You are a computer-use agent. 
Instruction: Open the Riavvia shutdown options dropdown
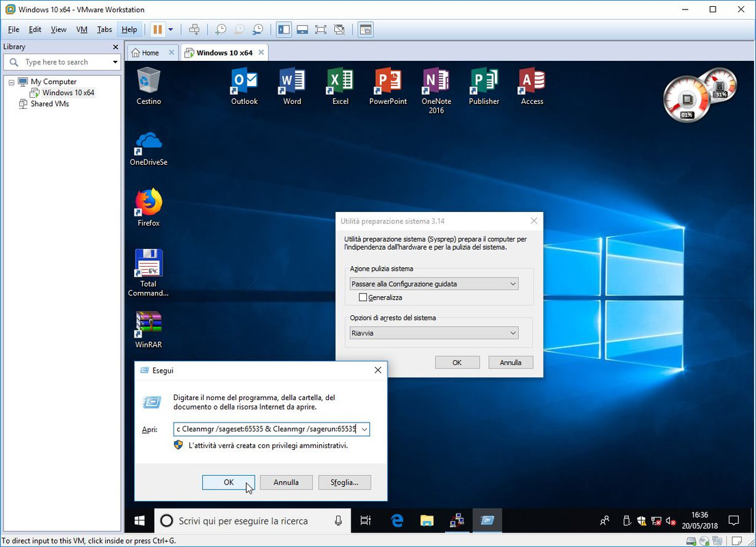point(434,333)
